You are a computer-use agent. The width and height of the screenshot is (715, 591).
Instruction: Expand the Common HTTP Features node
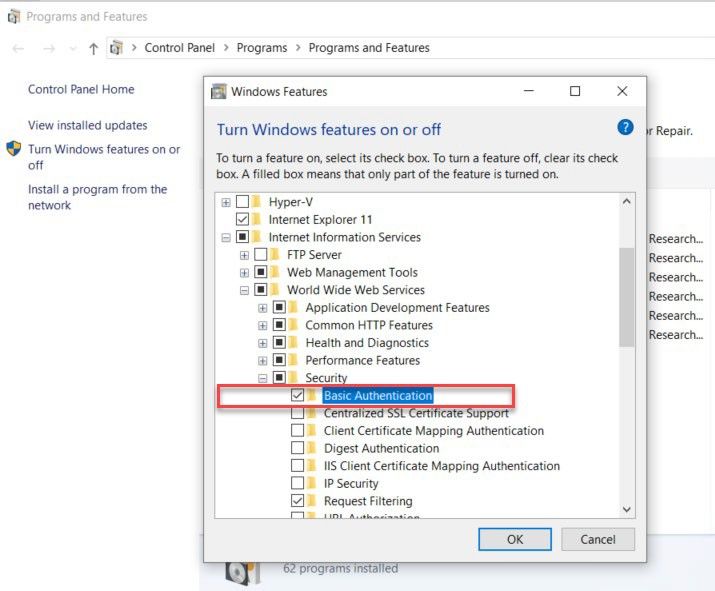click(x=263, y=326)
